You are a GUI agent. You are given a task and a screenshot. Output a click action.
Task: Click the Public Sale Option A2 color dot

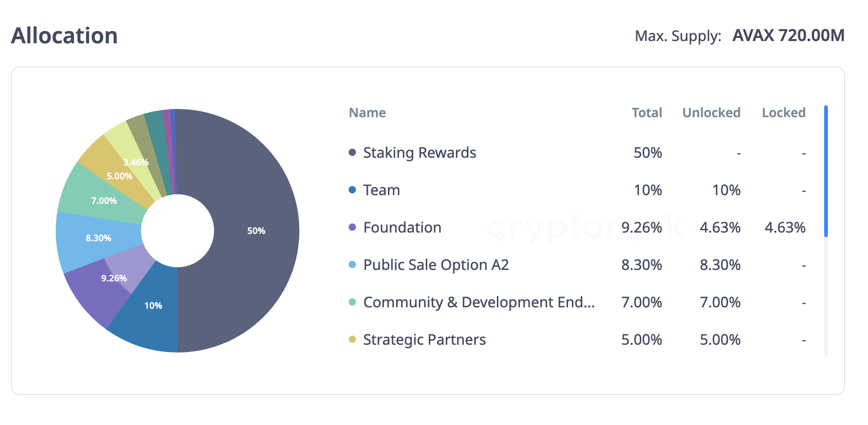click(352, 264)
